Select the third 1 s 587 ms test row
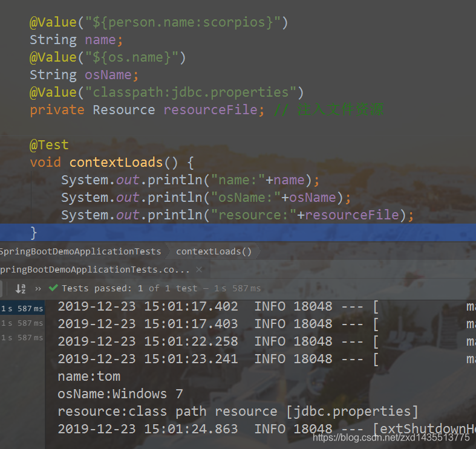The width and height of the screenshot is (476, 449). 22,338
